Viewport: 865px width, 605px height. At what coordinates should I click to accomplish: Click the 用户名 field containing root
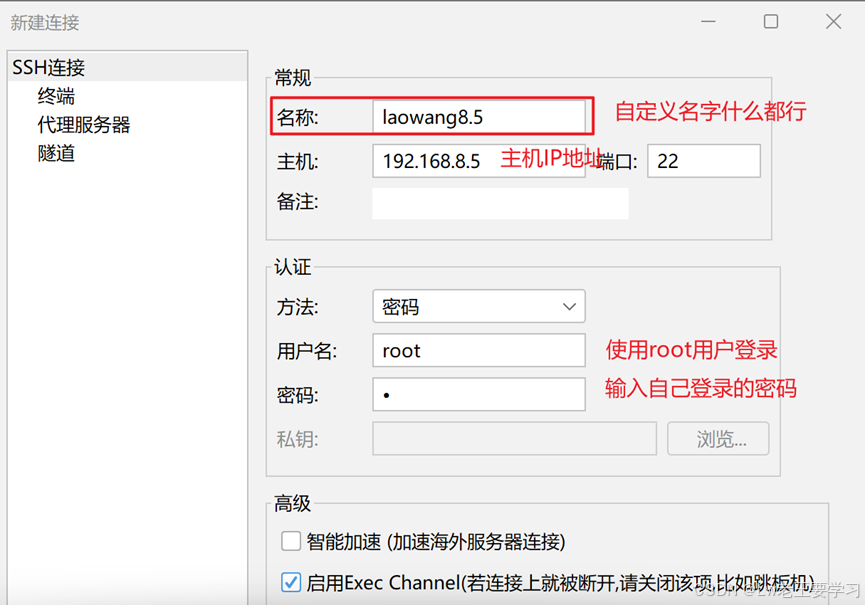478,350
